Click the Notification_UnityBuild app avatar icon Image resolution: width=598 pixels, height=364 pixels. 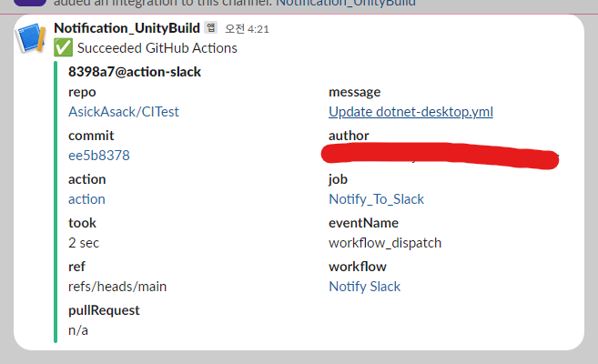coord(31,37)
